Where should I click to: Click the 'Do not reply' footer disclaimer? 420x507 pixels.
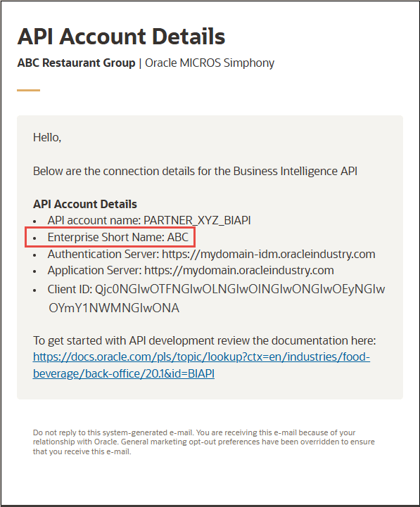tap(204, 442)
